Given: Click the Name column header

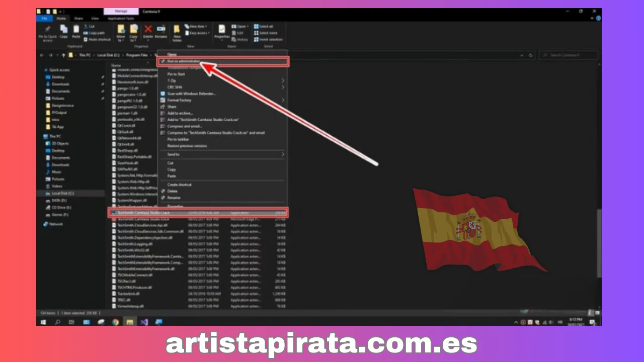Looking at the screenshot, I should click(116, 65).
